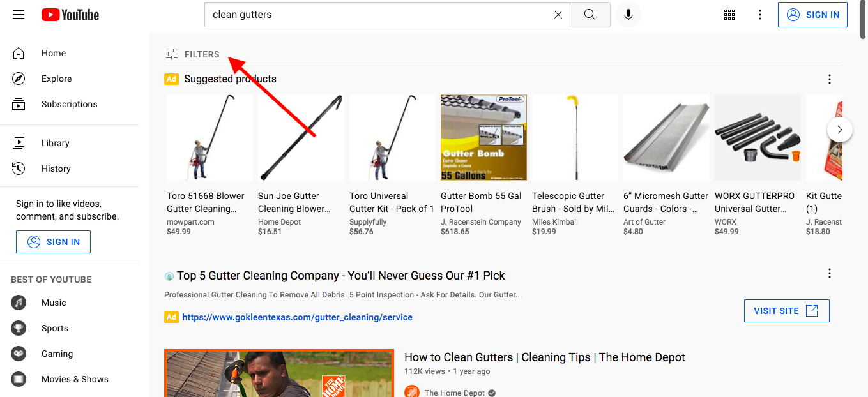Click the VISIT SITE button

[x=786, y=311]
